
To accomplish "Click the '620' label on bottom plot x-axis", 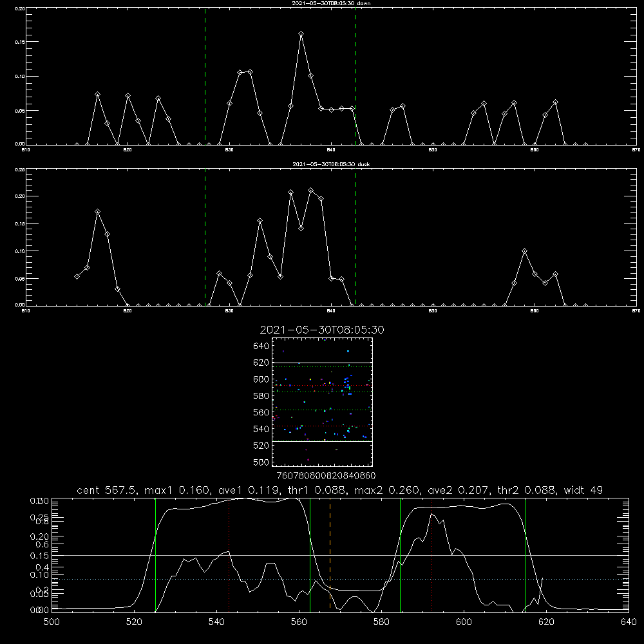I will pos(546,622).
